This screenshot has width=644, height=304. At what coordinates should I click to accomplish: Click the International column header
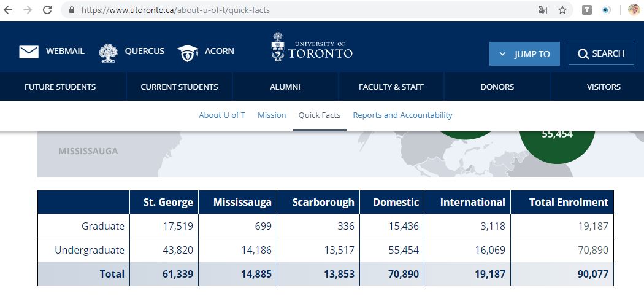click(x=467, y=202)
